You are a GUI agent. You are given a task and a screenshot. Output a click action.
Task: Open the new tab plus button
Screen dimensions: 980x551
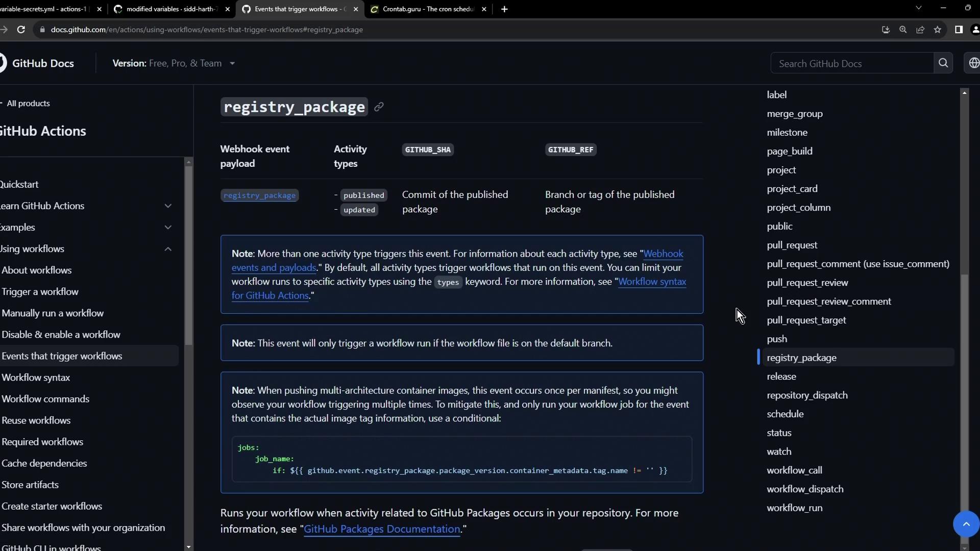coord(504,9)
